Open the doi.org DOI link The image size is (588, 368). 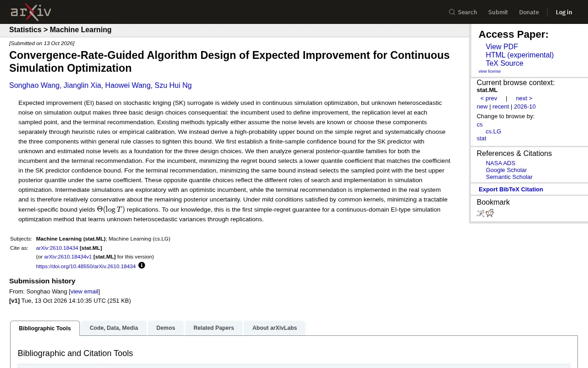point(86,266)
